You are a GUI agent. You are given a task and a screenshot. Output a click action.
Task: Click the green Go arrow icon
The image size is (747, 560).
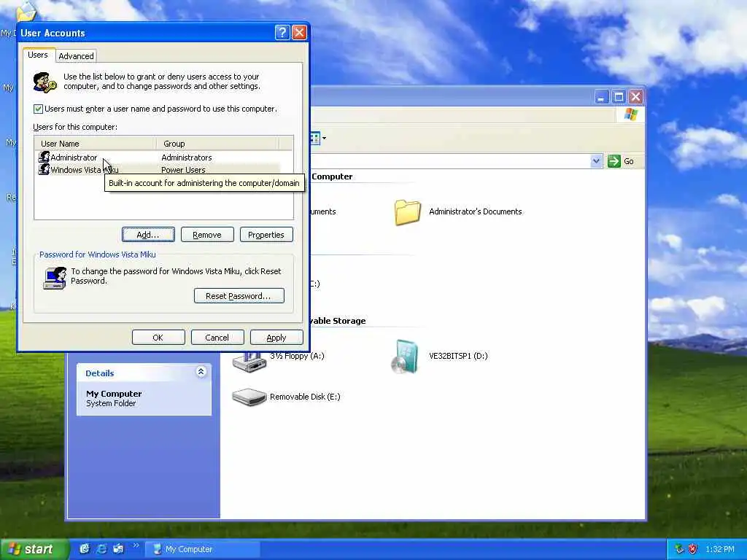(x=614, y=161)
